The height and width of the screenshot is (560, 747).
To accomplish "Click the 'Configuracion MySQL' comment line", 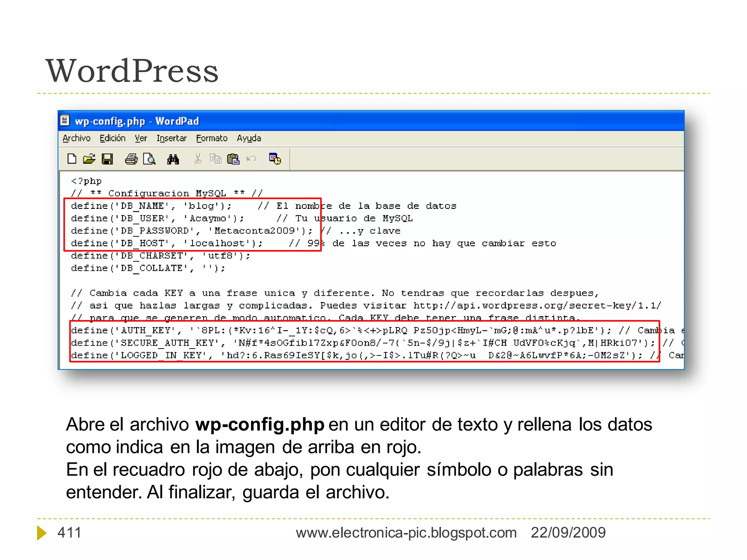I will [x=167, y=193].
